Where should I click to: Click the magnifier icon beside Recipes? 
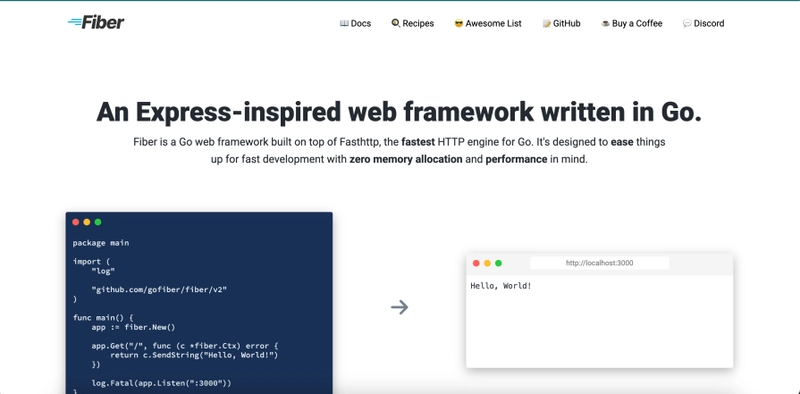tap(395, 23)
